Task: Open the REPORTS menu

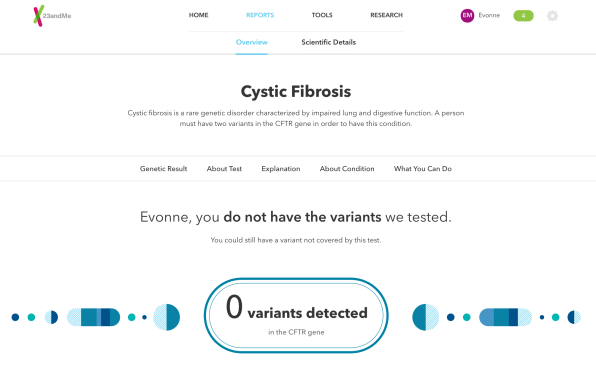Action: point(260,15)
